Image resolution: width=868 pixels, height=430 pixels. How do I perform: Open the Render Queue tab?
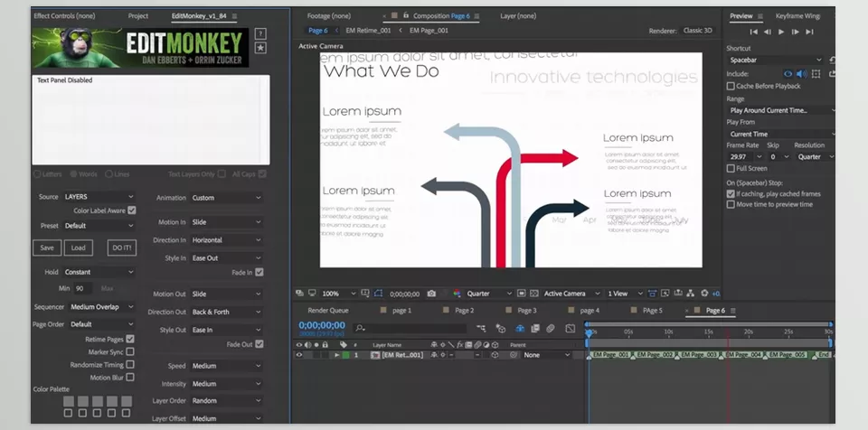(x=327, y=311)
